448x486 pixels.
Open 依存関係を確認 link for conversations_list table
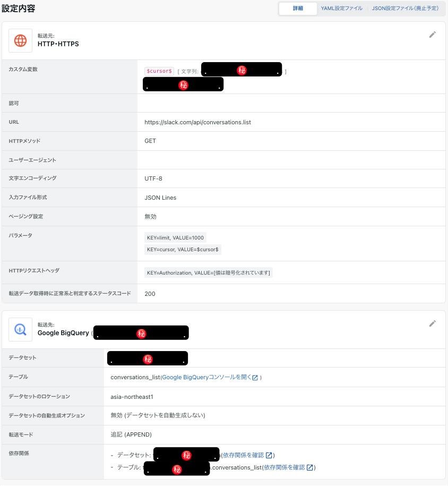[x=285, y=467]
